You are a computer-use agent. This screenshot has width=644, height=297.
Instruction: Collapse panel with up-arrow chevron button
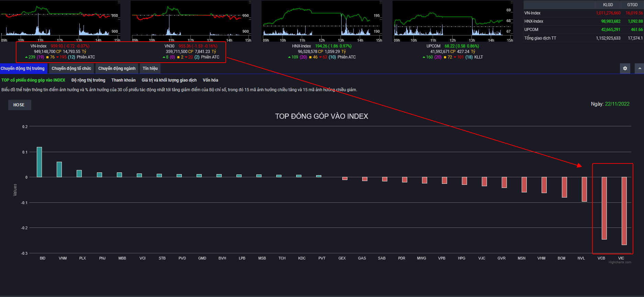pos(639,68)
